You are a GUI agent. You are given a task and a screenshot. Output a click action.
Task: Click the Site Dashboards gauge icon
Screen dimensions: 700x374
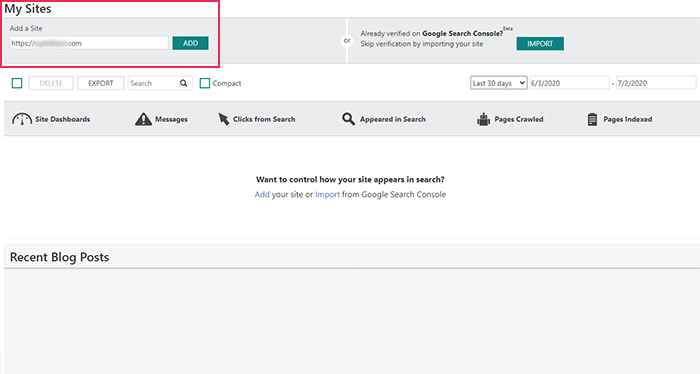(21, 119)
